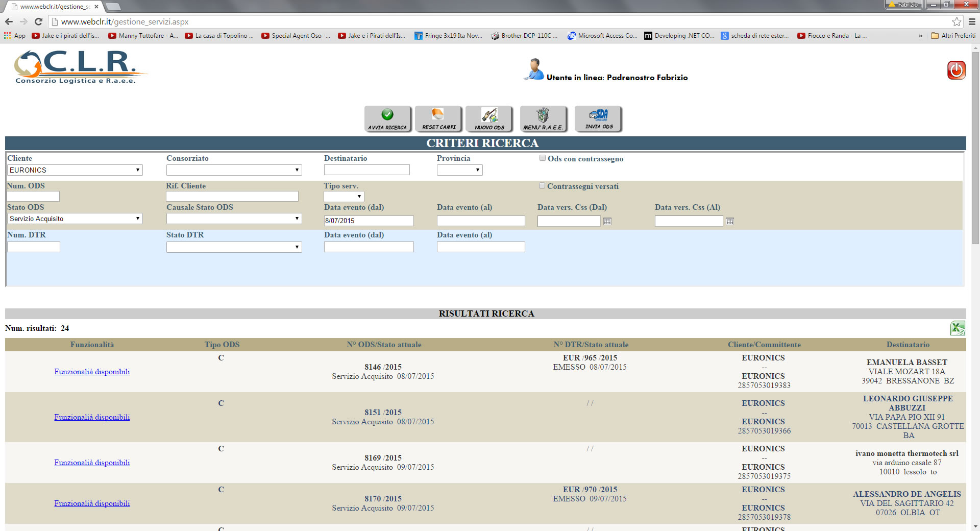Image resolution: width=980 pixels, height=531 pixels.
Task: Click the Num. DTR input field
Action: [34, 247]
